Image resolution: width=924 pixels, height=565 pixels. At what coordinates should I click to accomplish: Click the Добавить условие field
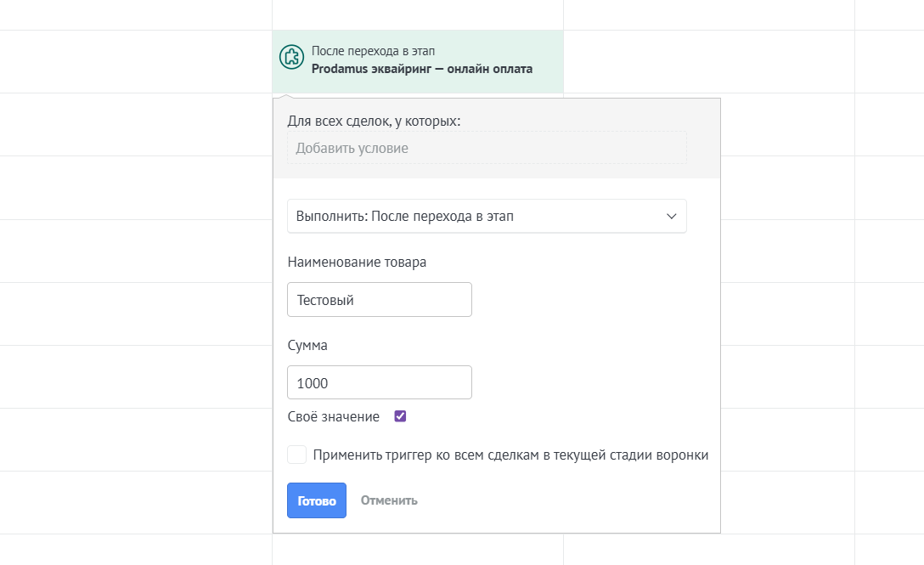tap(487, 148)
